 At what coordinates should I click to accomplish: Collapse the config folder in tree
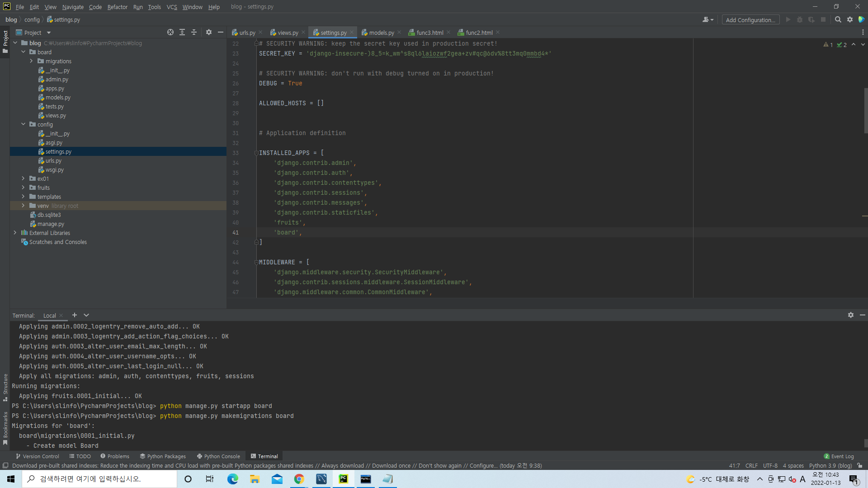(24, 124)
